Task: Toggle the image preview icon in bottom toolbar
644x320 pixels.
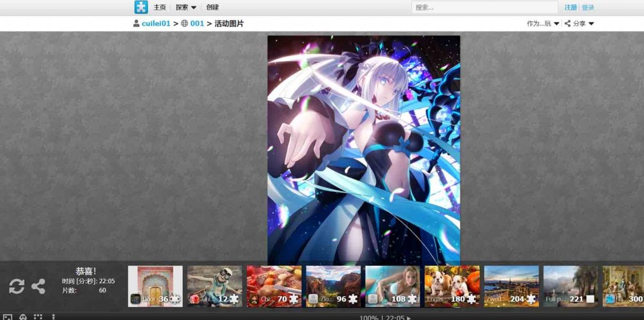Action: click(8, 317)
